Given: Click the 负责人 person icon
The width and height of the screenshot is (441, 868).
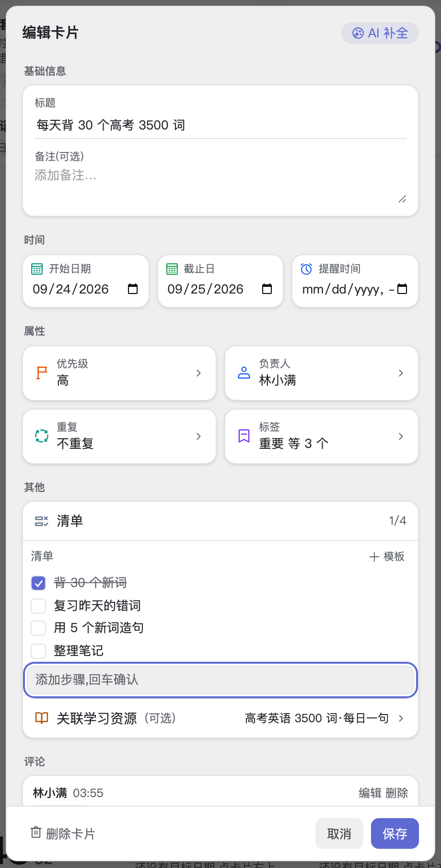Looking at the screenshot, I should click(x=244, y=373).
